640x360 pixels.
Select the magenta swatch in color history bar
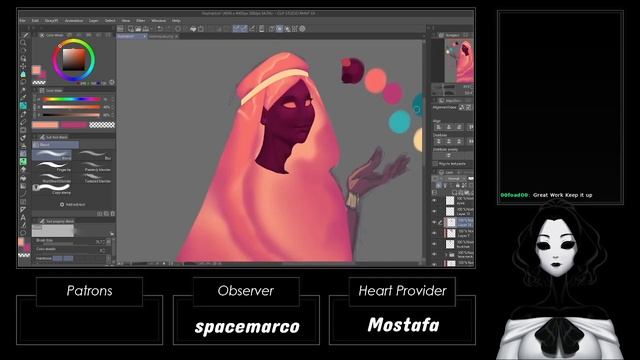[73, 125]
